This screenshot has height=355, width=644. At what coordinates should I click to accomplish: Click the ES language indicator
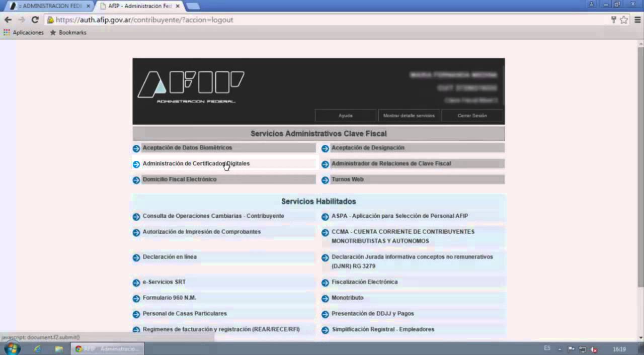click(547, 348)
